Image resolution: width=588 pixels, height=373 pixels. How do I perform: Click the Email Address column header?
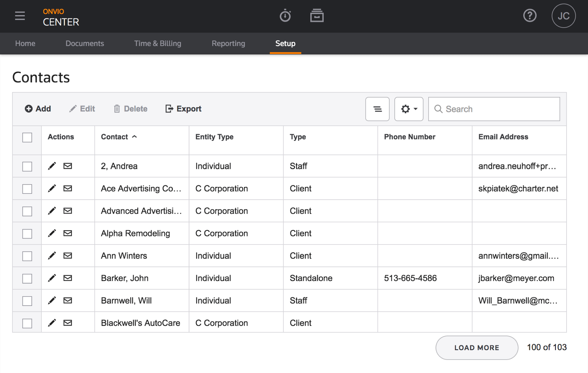[503, 137]
